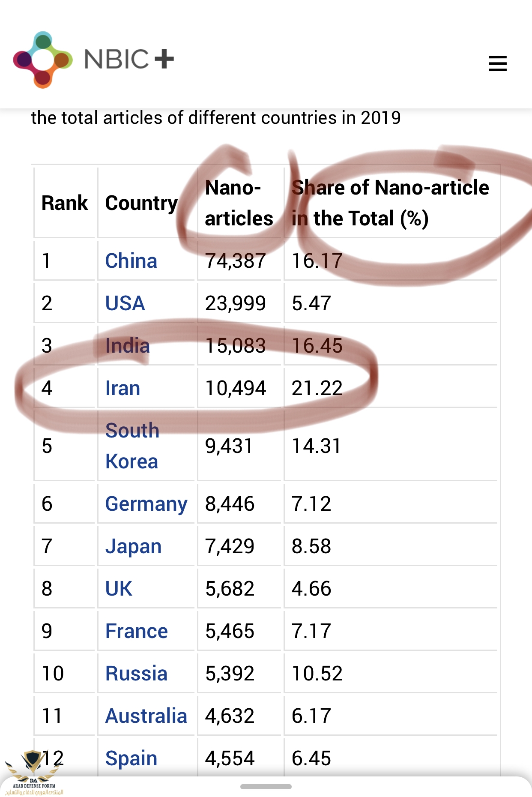Follow the Japan link
The width and height of the screenshot is (532, 797).
click(133, 546)
